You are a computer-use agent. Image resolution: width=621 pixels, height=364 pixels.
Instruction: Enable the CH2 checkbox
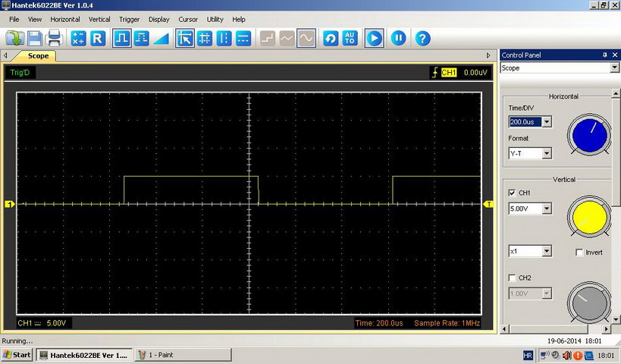click(511, 278)
